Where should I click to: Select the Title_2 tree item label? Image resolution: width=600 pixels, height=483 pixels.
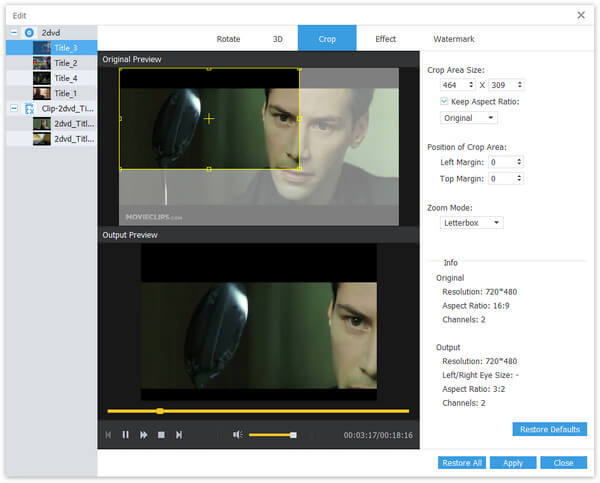click(66, 63)
